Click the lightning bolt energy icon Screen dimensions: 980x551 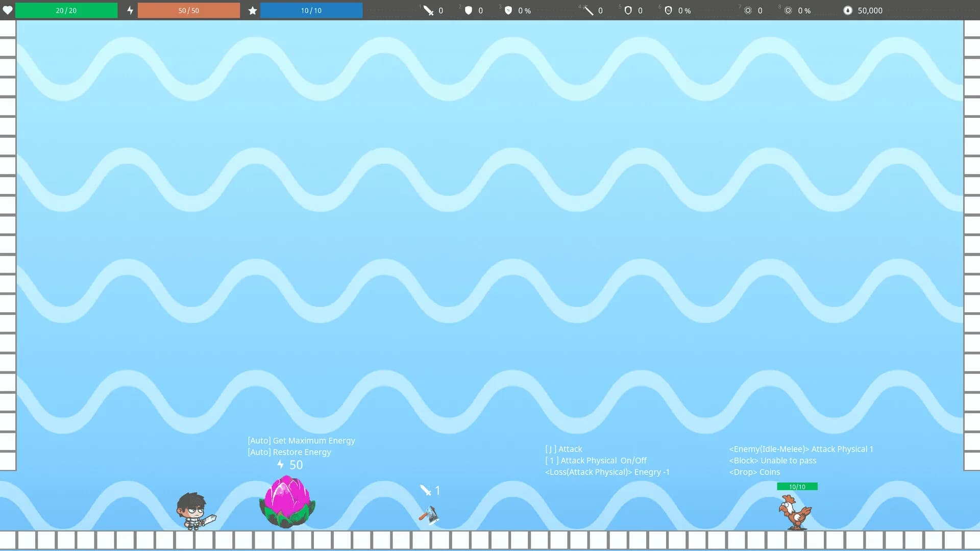point(130,10)
